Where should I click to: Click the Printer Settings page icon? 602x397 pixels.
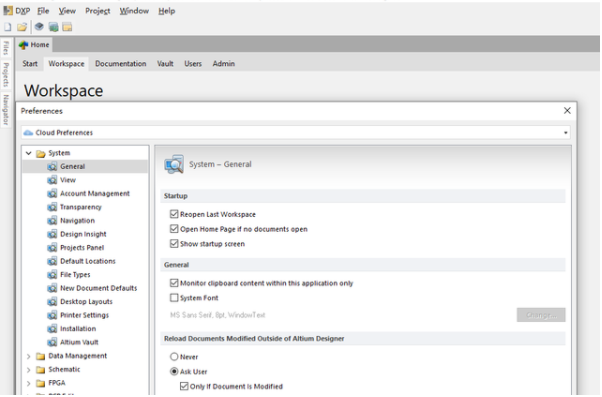[52, 315]
